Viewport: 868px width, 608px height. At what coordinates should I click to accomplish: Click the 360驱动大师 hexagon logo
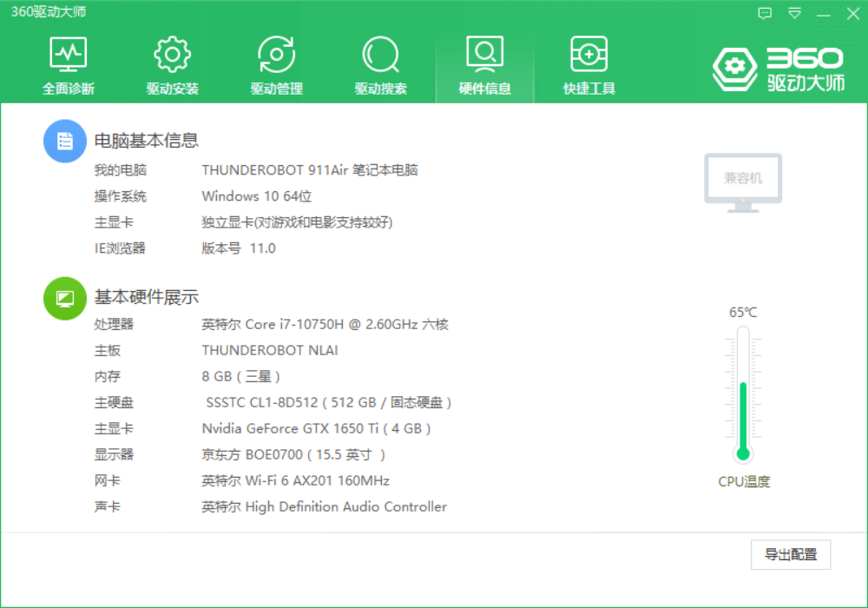735,68
